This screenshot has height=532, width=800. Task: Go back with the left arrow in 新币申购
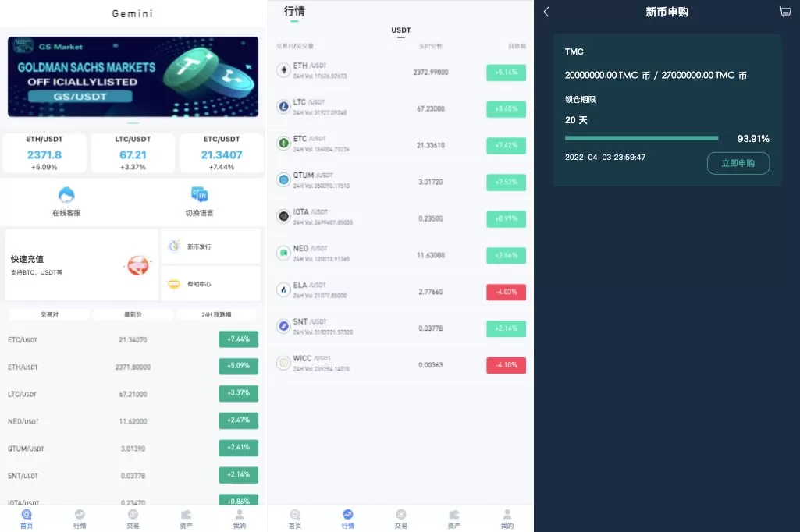click(546, 12)
